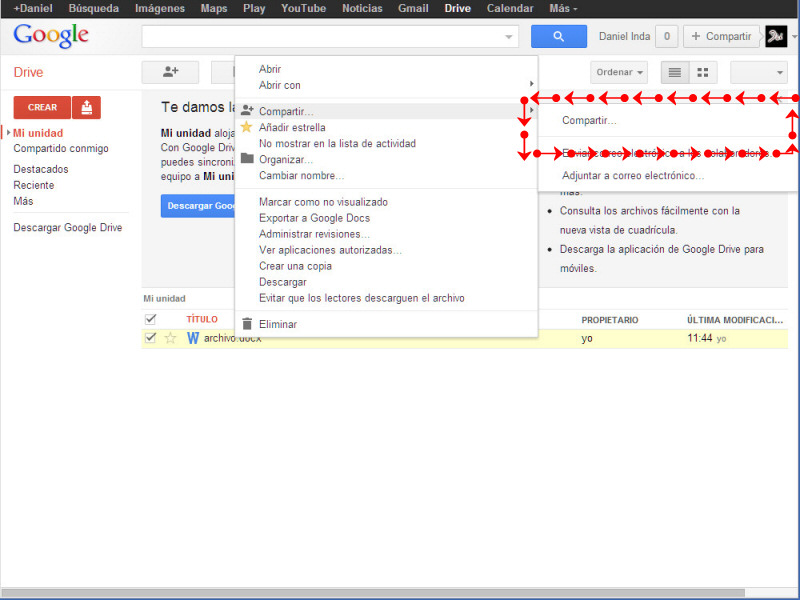Open the settings dropdown at top right
The width and height of the screenshot is (800, 600).
pos(759,72)
